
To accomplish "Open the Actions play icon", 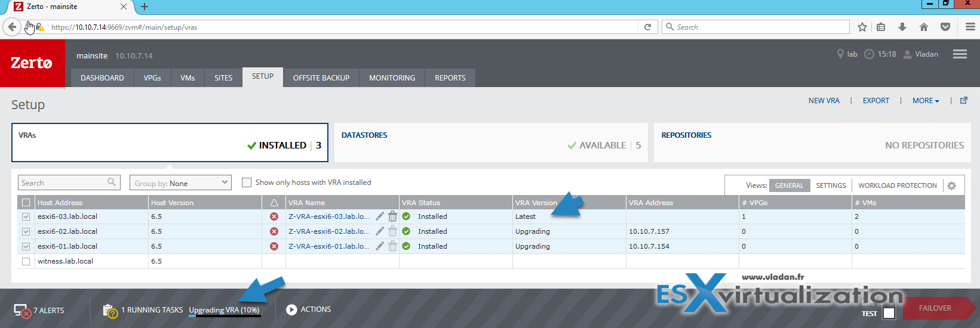I will pos(291,310).
